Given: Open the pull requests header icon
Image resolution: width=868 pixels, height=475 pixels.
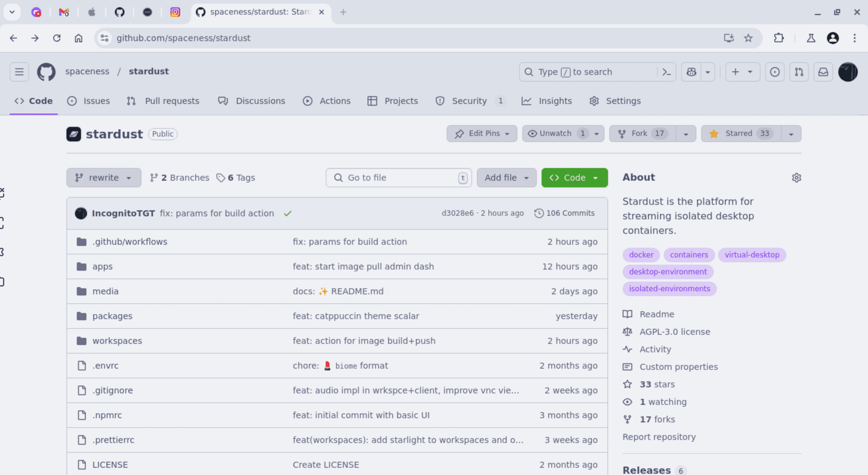Looking at the screenshot, I should 798,72.
